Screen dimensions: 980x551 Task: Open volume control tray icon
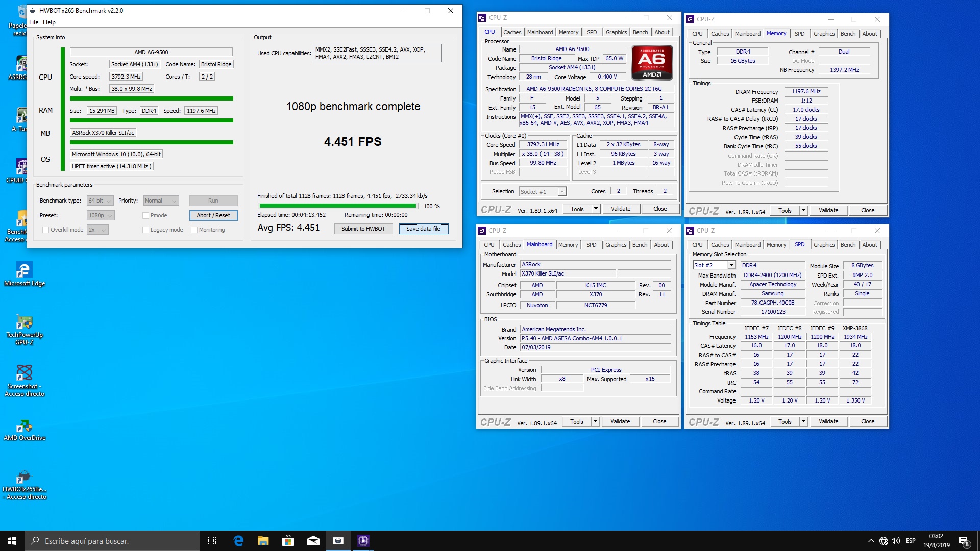tap(896, 541)
